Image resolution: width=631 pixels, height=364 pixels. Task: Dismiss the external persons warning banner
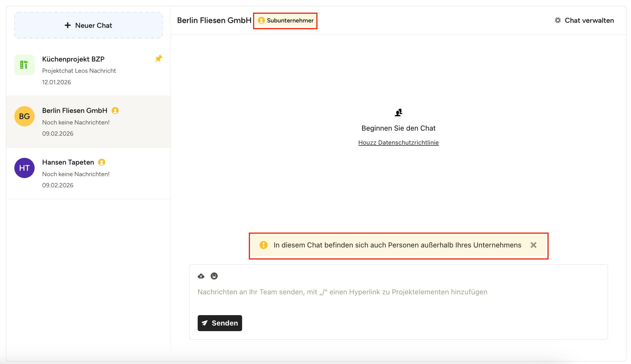[533, 245]
